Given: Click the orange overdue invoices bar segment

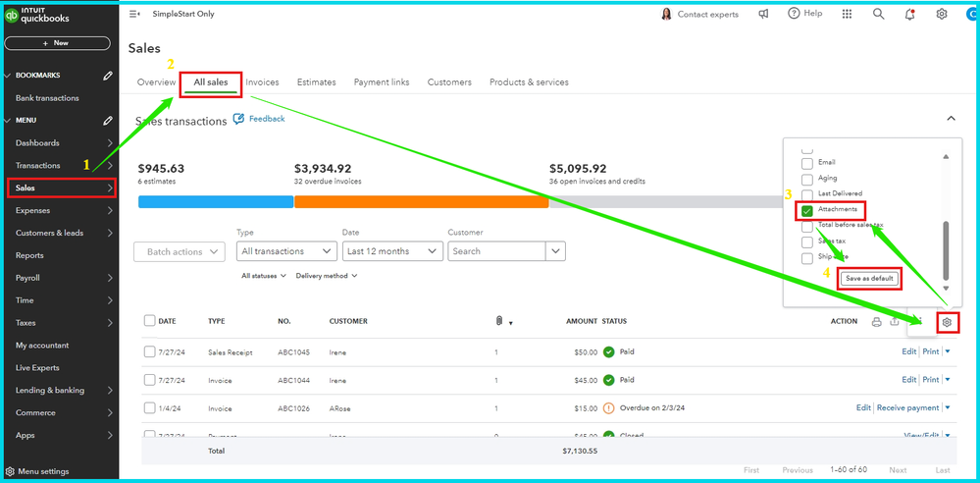Looking at the screenshot, I should point(421,202).
